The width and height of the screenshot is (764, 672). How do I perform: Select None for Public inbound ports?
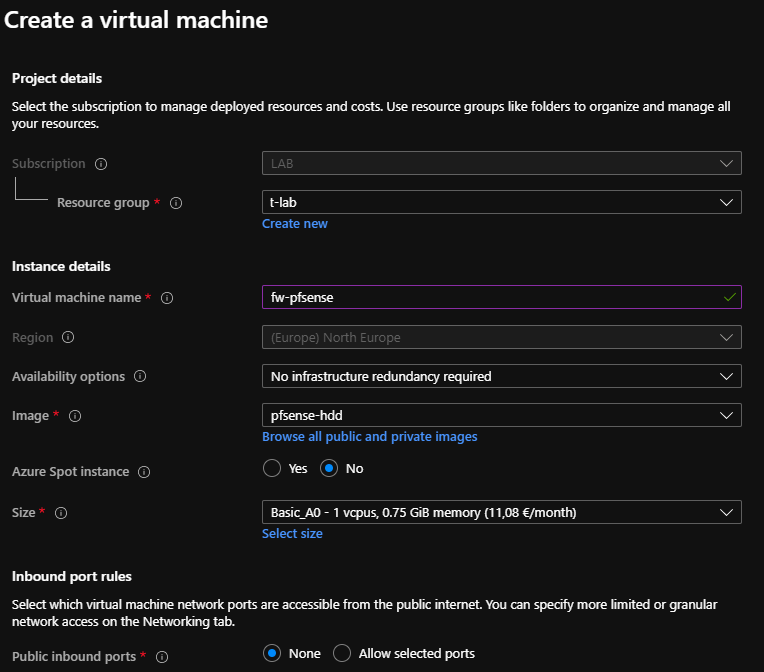(272, 653)
